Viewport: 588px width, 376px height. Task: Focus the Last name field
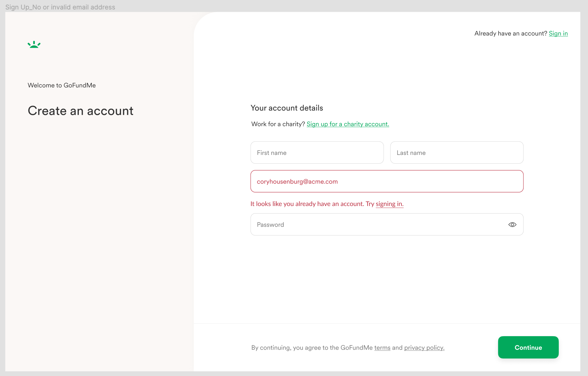pos(456,153)
